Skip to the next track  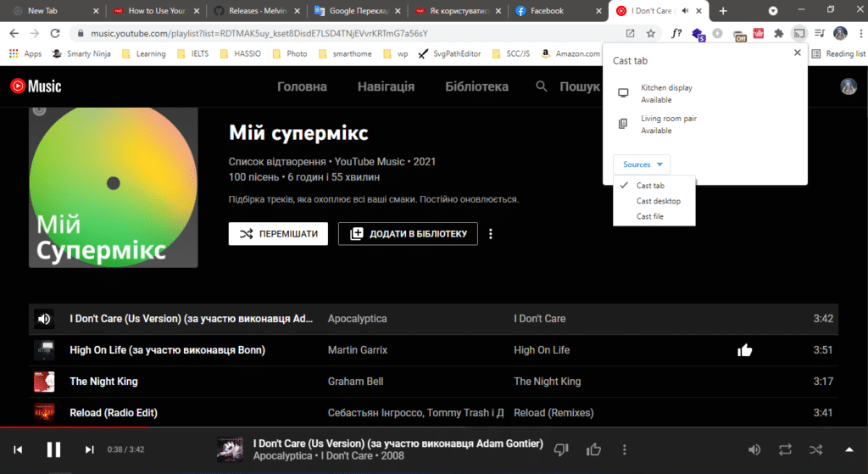click(89, 449)
